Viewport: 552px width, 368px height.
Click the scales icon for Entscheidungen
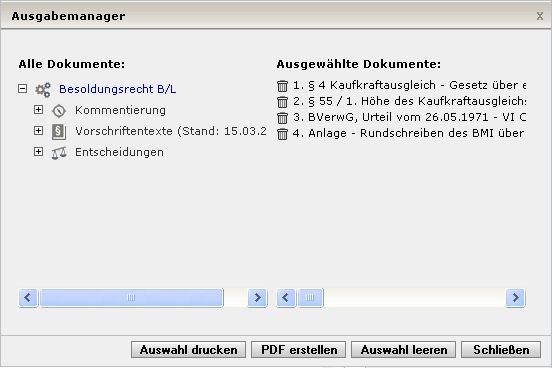coord(59,153)
